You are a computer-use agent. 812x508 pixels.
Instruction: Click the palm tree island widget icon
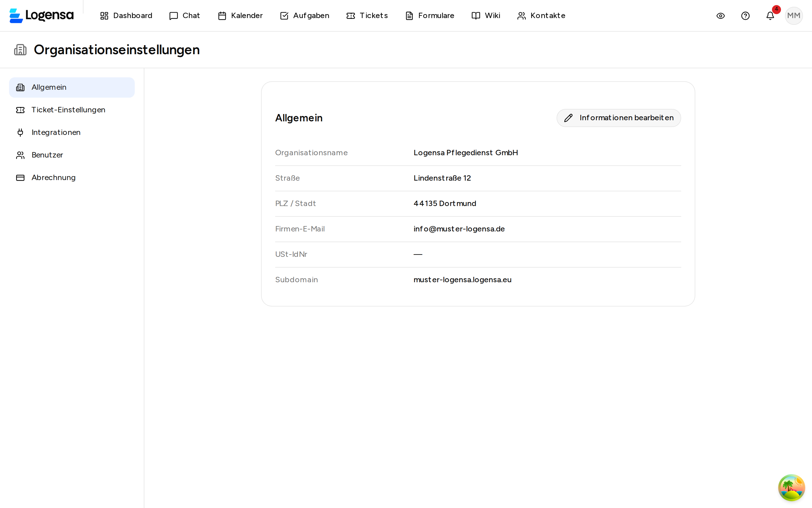click(791, 487)
